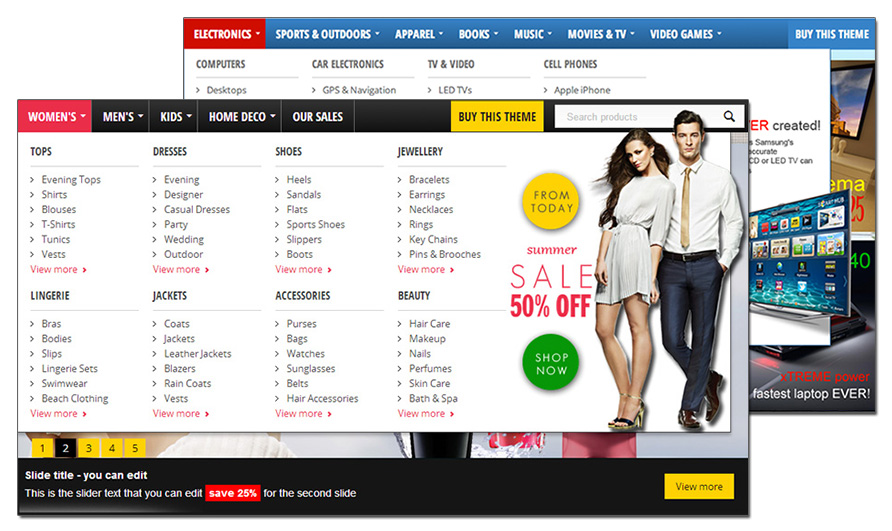Open Sports & Outdoors menu
892x531 pixels.
326,34
